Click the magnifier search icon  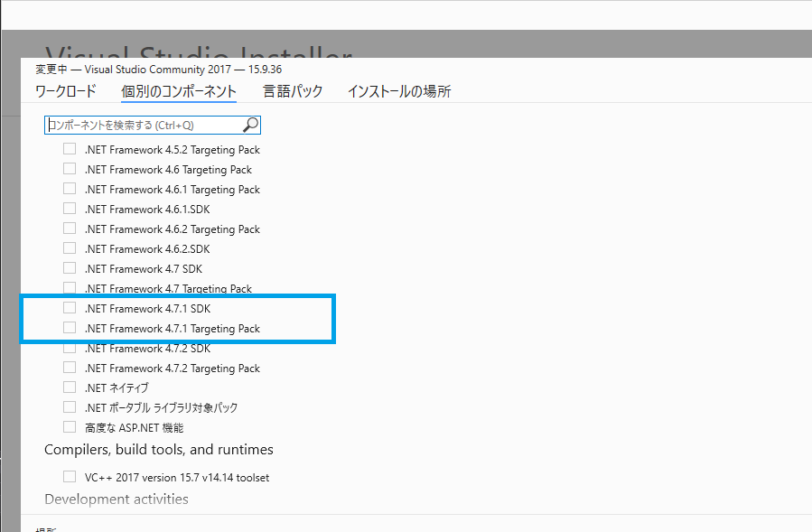(x=250, y=125)
